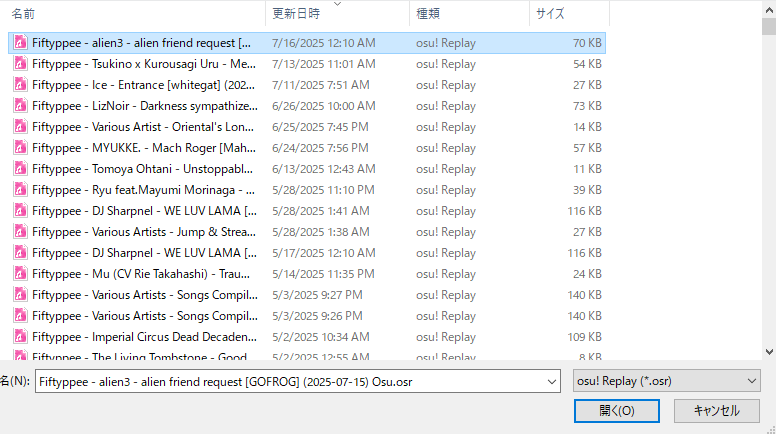Click the size value '70 KB'
Screen dimensions: 776x434
587,43
